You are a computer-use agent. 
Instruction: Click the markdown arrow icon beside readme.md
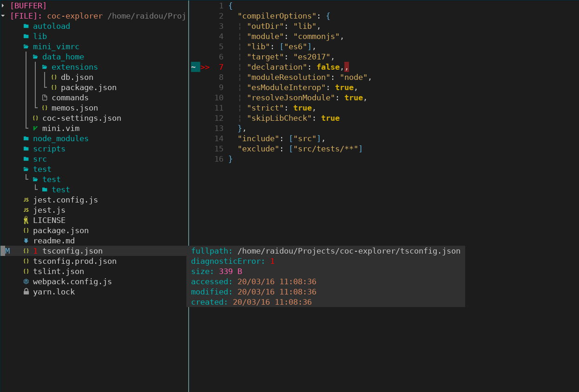26,241
